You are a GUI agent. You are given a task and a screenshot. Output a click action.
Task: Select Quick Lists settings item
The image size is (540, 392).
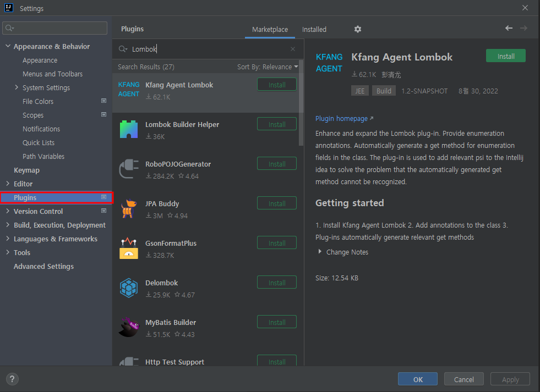(39, 143)
